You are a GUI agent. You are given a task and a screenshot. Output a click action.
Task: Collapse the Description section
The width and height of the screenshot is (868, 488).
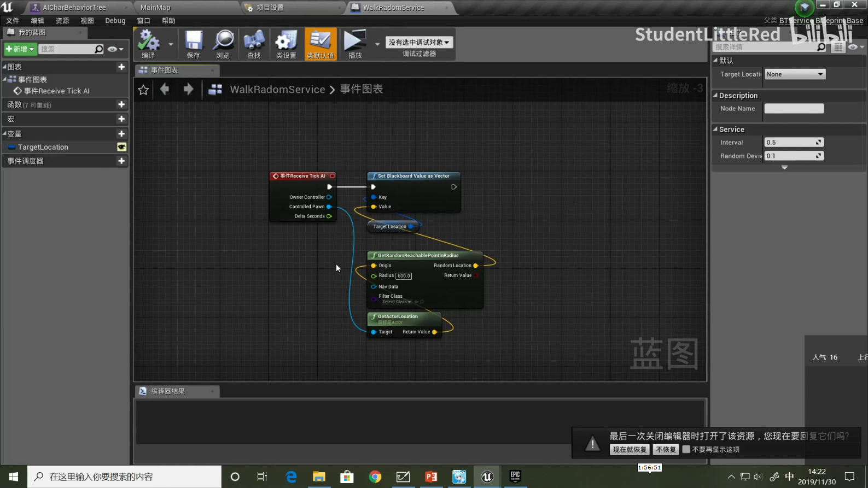(715, 95)
